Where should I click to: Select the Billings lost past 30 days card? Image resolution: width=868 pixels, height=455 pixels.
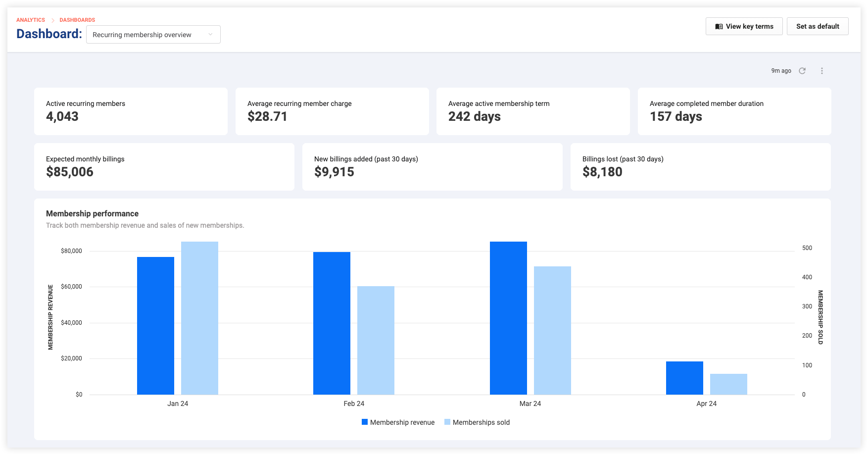click(701, 167)
